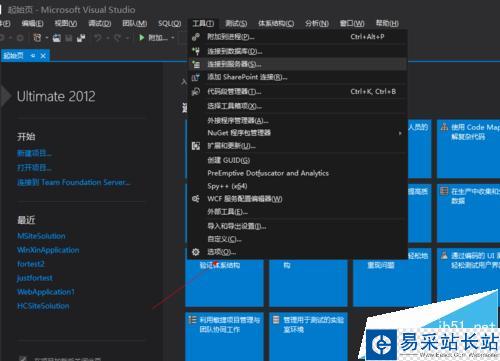The height and width of the screenshot is (361, 500).
Task: Click the green Start play icon
Action: pos(141,37)
